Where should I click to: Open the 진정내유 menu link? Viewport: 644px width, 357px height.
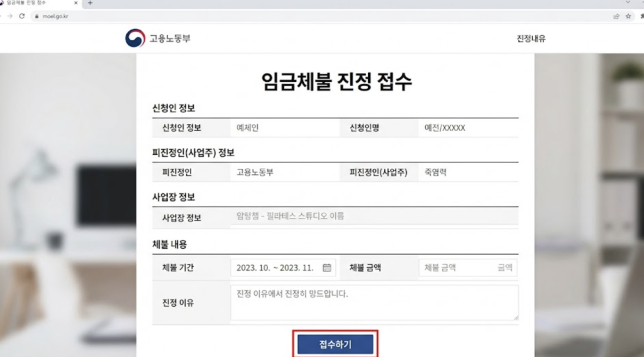pyautogui.click(x=531, y=38)
